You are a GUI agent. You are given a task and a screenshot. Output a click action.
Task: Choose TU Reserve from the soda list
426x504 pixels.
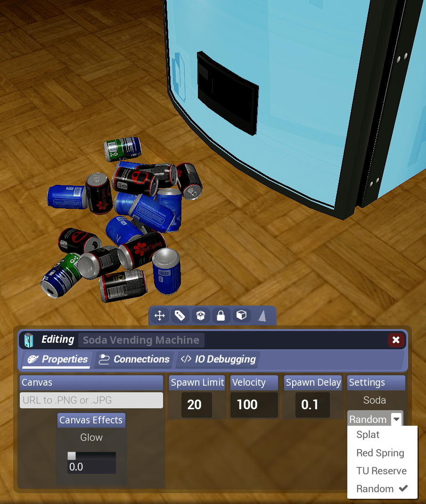tap(382, 471)
